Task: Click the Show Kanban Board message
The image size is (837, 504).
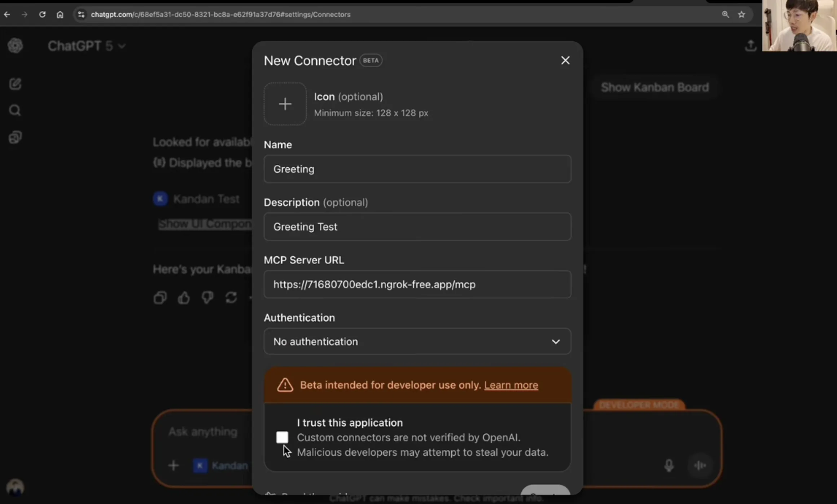Action: 655,87
